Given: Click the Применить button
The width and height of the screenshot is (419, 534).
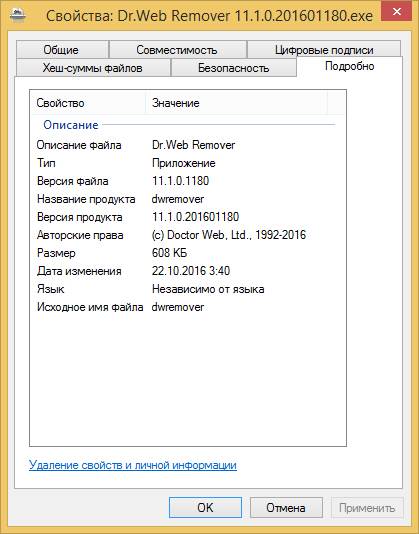Looking at the screenshot, I should pyautogui.click(x=367, y=508).
